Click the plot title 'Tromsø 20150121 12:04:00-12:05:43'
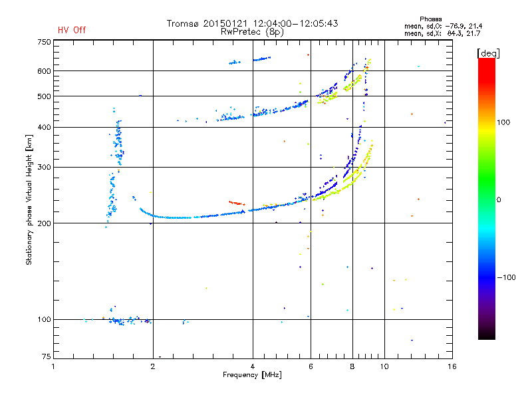The width and height of the screenshot is (532, 399). (x=252, y=23)
